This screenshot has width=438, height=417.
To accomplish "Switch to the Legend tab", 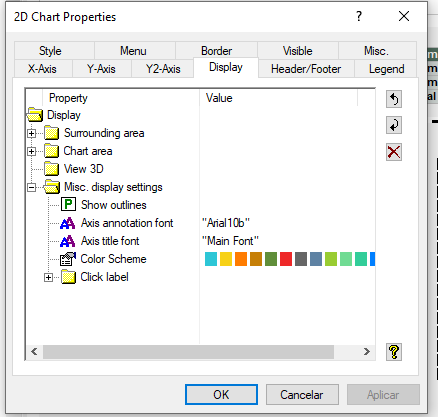I will 386,69.
